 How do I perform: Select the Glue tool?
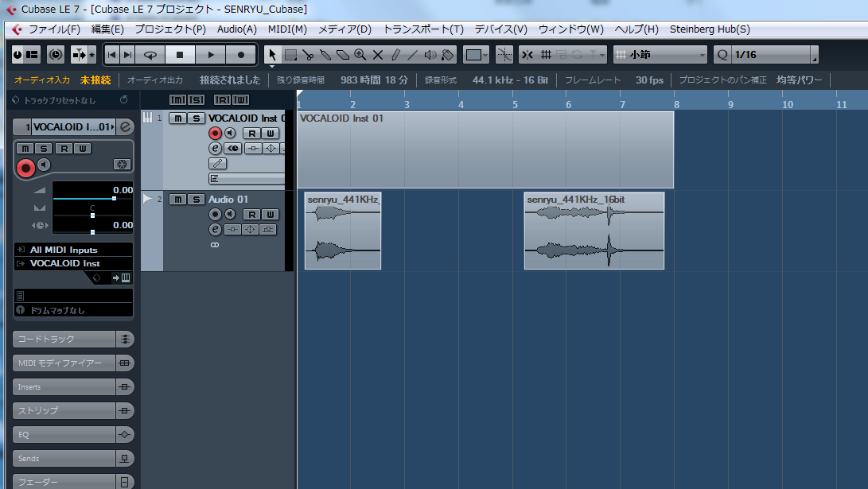325,55
